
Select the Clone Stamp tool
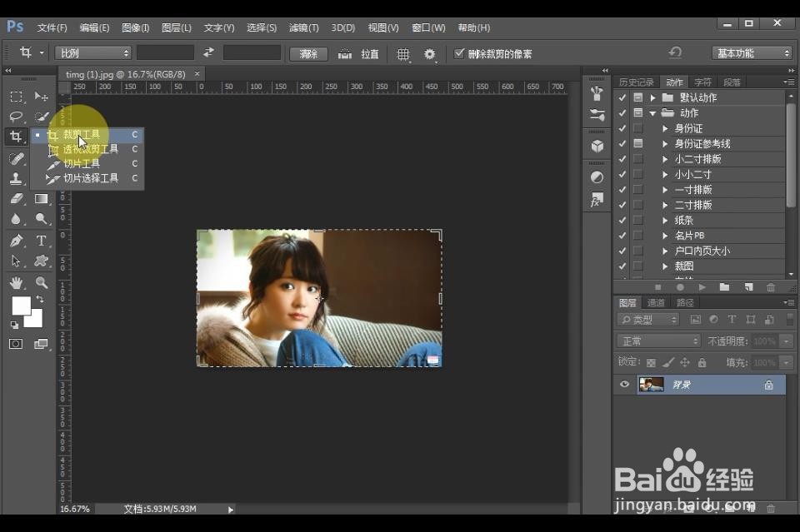pyautogui.click(x=16, y=178)
